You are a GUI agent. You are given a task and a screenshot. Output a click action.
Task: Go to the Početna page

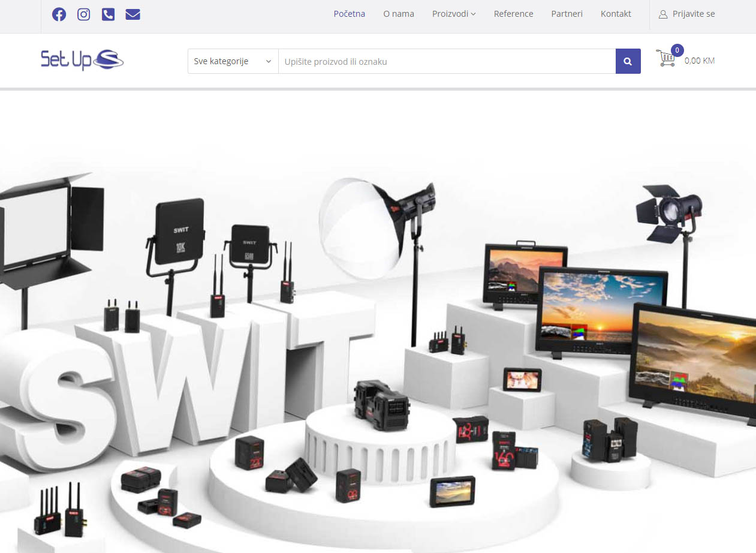pos(350,14)
